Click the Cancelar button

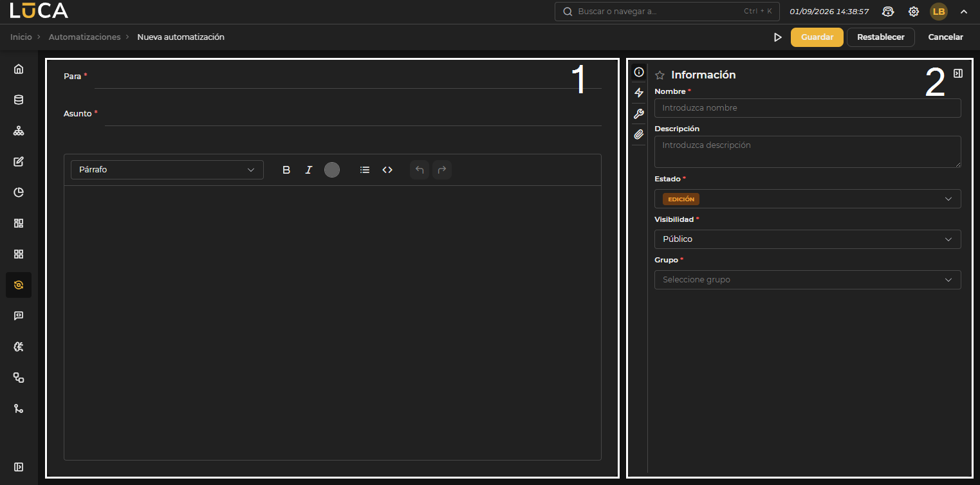pos(945,37)
